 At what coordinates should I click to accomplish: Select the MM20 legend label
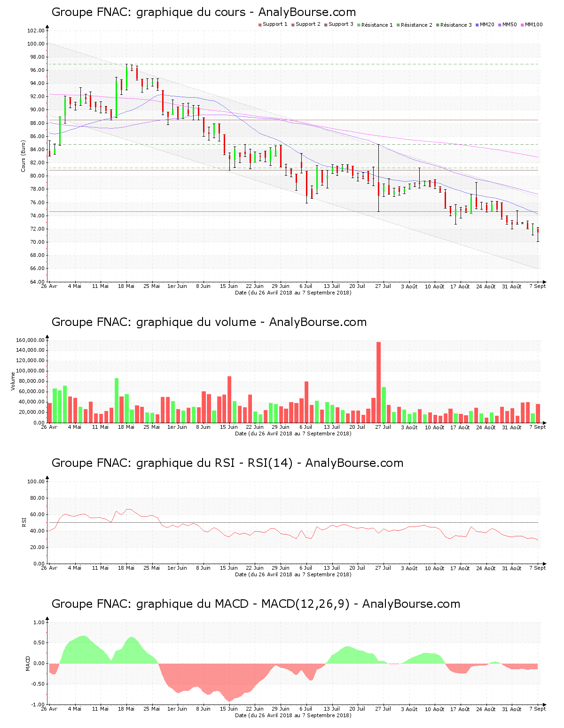(x=487, y=24)
